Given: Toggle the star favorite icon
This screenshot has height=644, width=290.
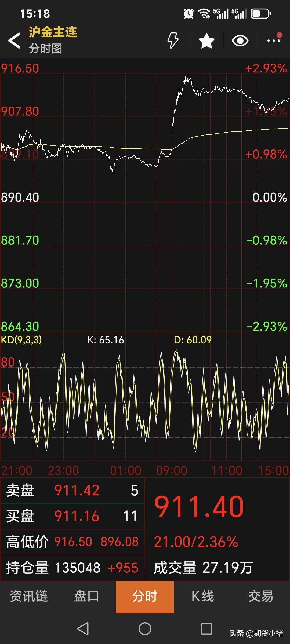Looking at the screenshot, I should click(x=206, y=41).
